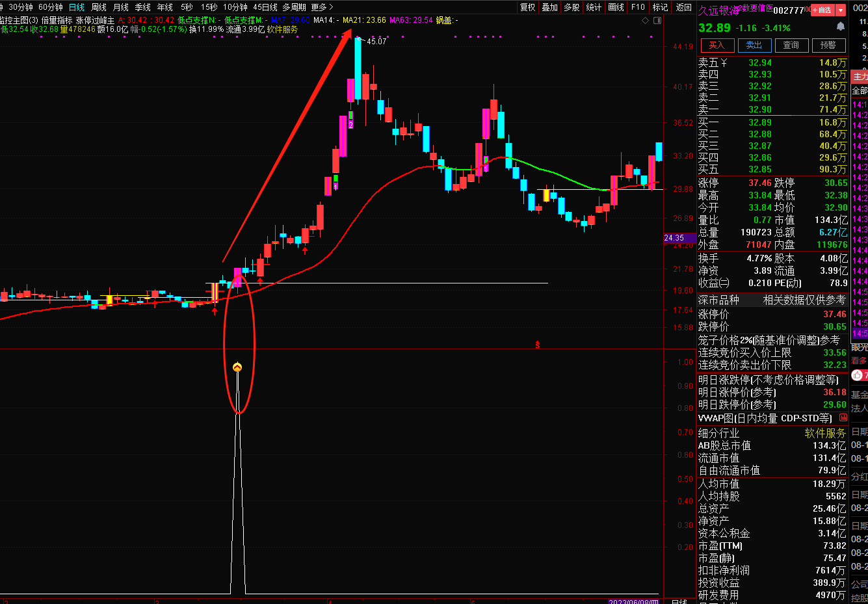The height and width of the screenshot is (604, 868).
Task: Click the 买一 32.89 bid row
Action: [x=772, y=122]
